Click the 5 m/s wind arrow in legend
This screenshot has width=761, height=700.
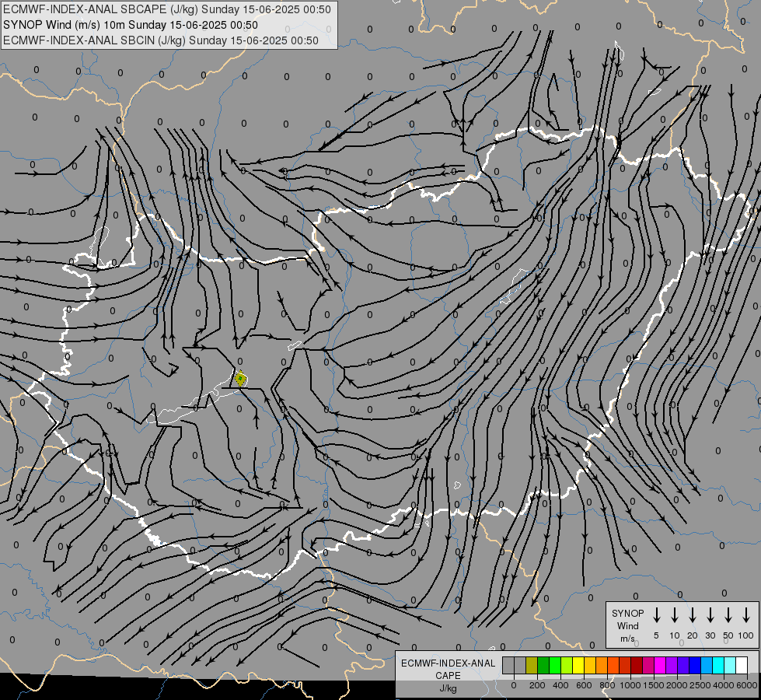(x=656, y=615)
